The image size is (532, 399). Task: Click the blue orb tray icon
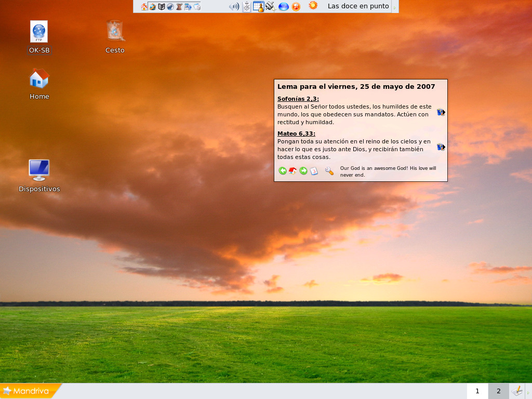pos(283,6)
